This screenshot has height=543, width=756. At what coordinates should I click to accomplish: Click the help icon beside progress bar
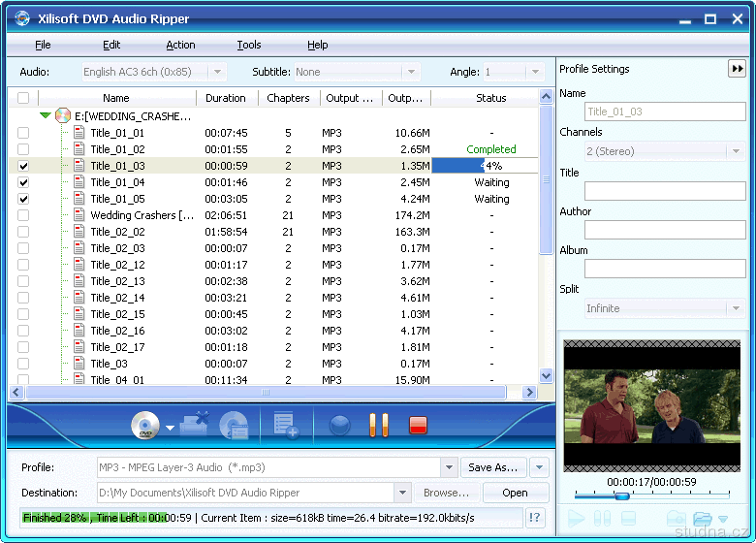click(x=536, y=518)
